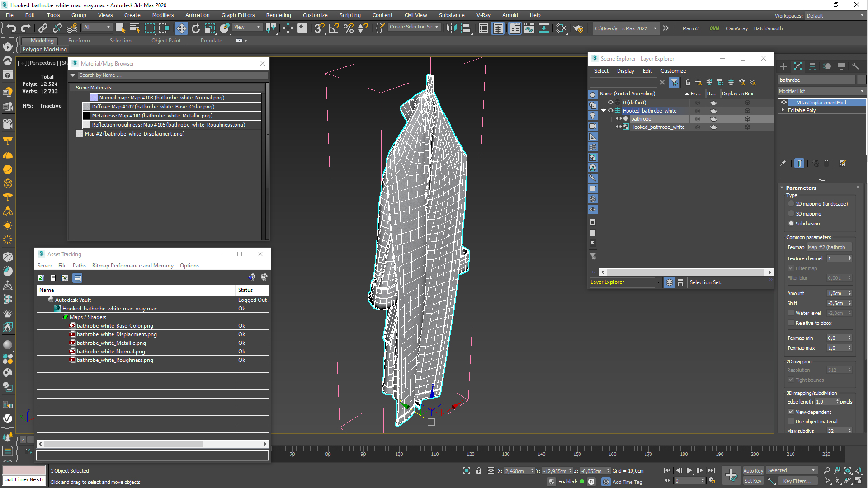Screen dimensions: 868x488
Task: Activate the Select and Move tool
Action: 181,28
